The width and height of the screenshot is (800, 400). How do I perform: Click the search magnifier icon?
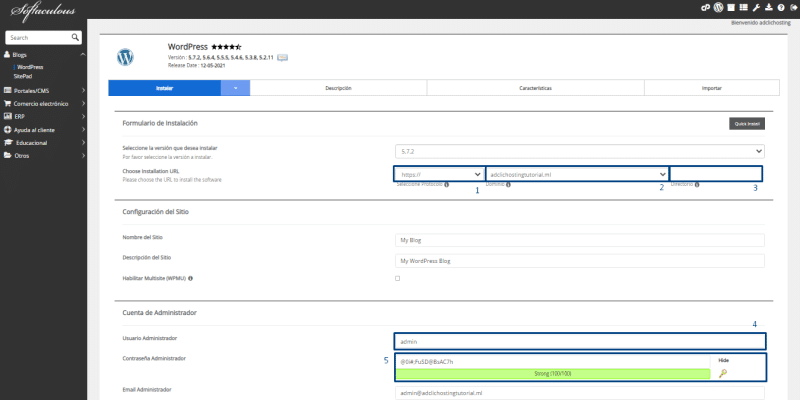click(75, 37)
